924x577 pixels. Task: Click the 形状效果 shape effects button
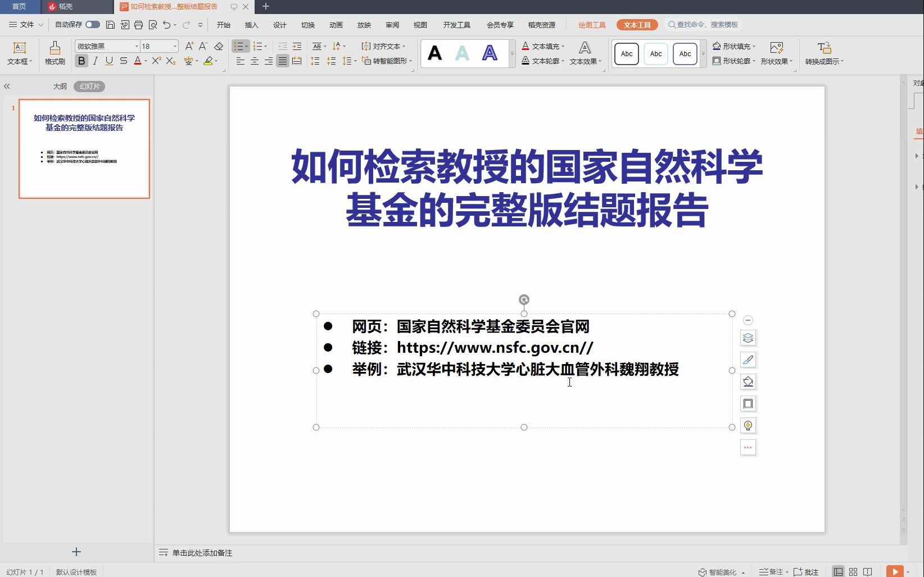[777, 53]
